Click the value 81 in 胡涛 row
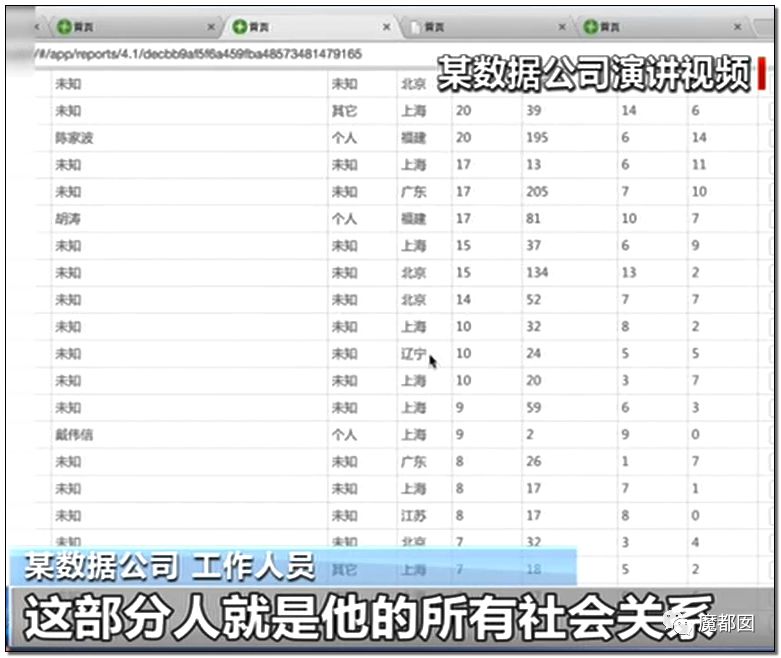 [x=533, y=219]
